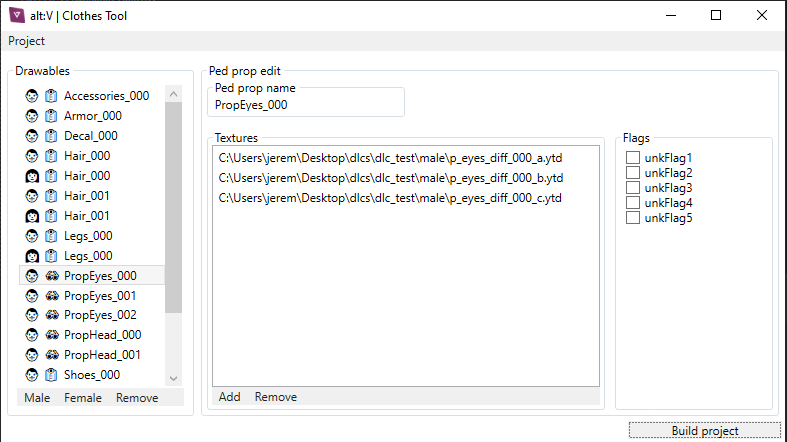Click the male face icon beside Decal_000
The height and width of the screenshot is (442, 787).
[32, 136]
